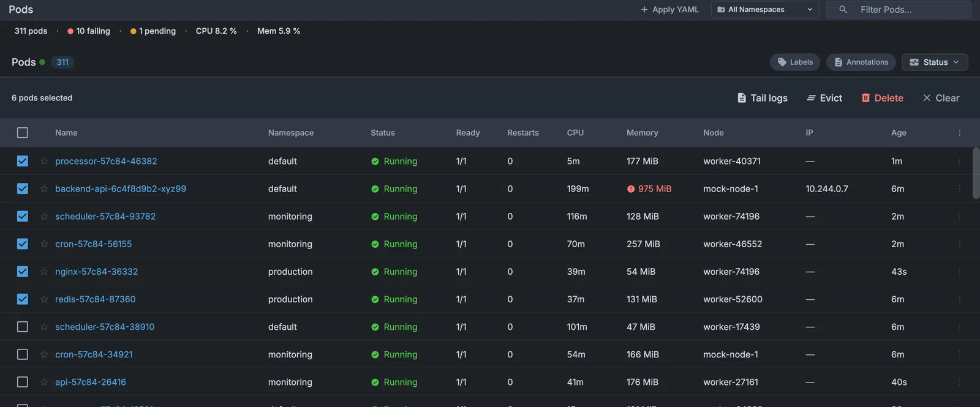Uncheck the cron-57c84-56155 pod
This screenshot has height=407, width=980.
click(23, 244)
